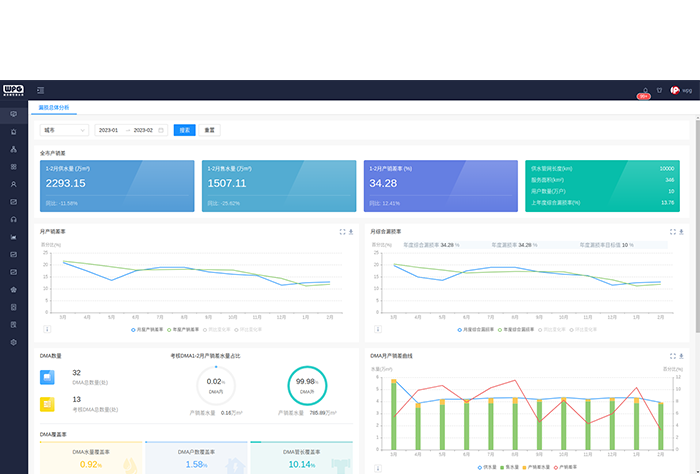700x474 pixels.
Task: Open notifications via the bell icon
Action: pyautogui.click(x=645, y=90)
